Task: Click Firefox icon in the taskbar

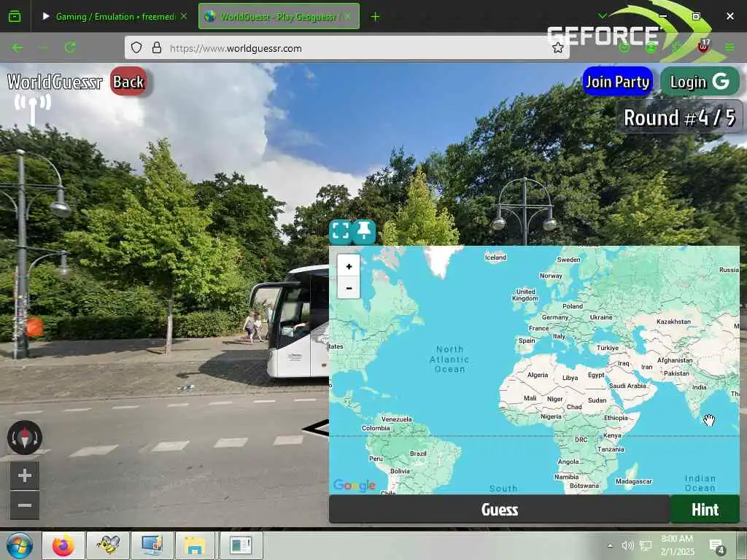Action: (x=63, y=545)
